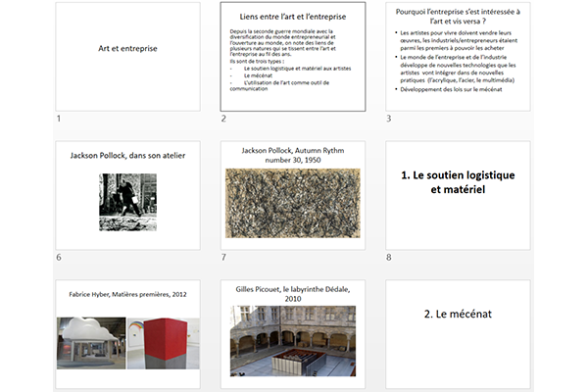Click the 'Depuis la seconde guerre mondiale' paragraph
Screen dimensions: 588x392
(x=283, y=43)
